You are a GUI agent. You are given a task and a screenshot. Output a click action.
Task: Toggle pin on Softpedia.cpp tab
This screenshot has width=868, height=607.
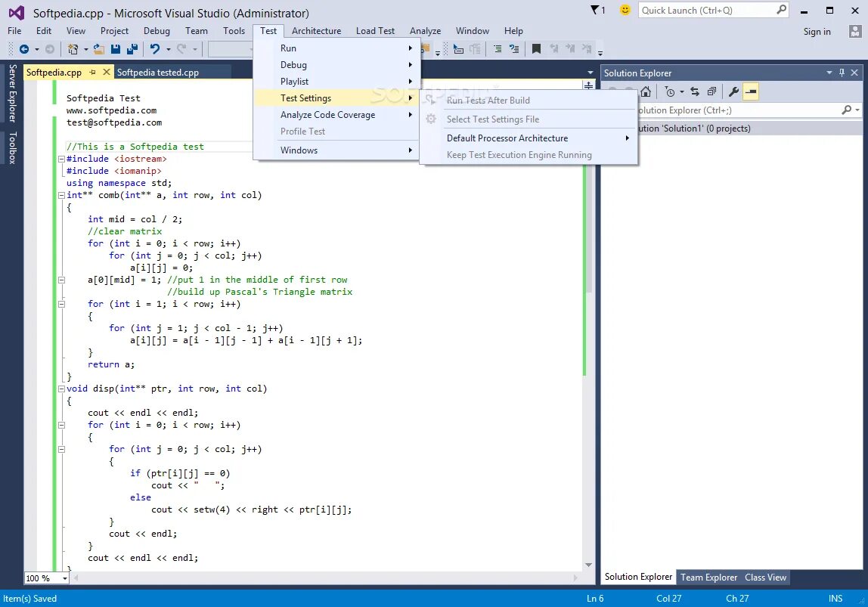[x=92, y=72]
